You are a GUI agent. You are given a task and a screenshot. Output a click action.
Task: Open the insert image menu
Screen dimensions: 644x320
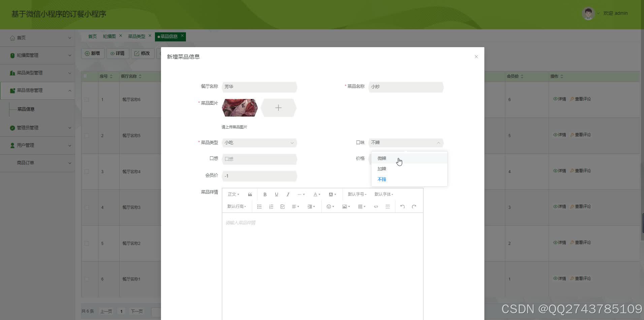(x=346, y=206)
